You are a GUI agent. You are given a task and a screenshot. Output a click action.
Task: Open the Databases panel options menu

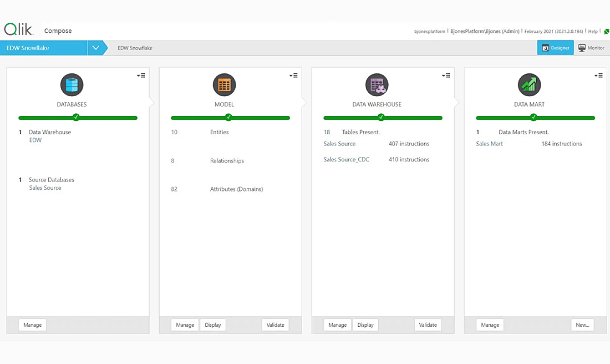[x=141, y=76]
